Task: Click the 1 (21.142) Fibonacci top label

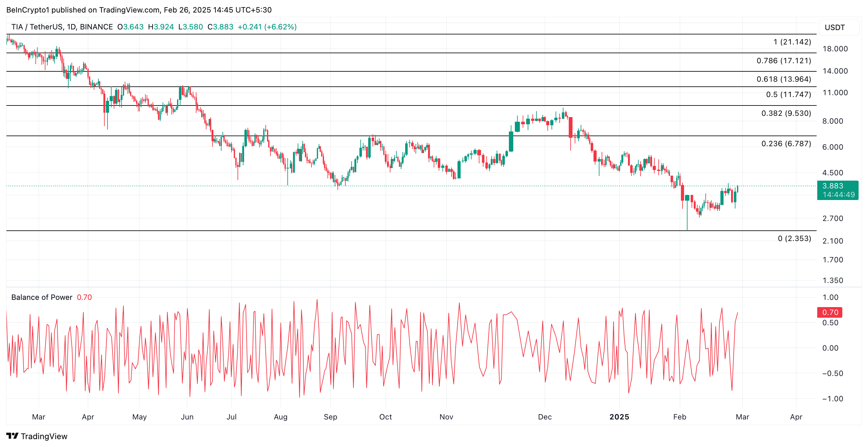Action: pyautogui.click(x=792, y=42)
